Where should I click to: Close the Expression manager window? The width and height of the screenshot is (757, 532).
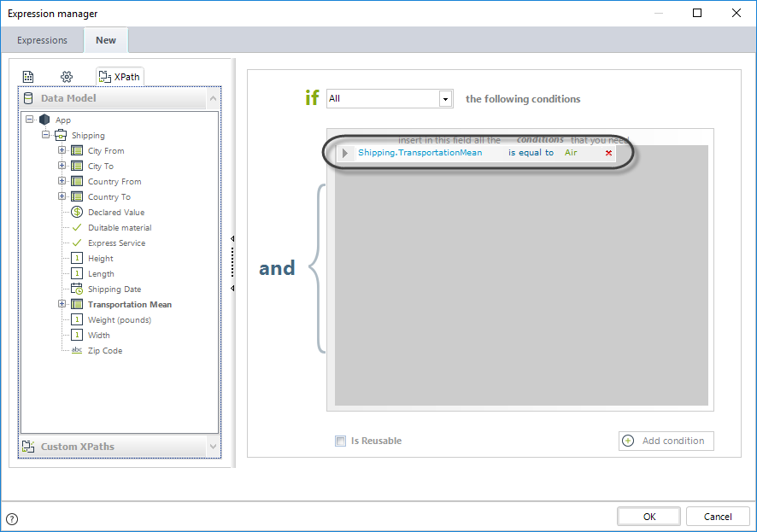coord(736,13)
